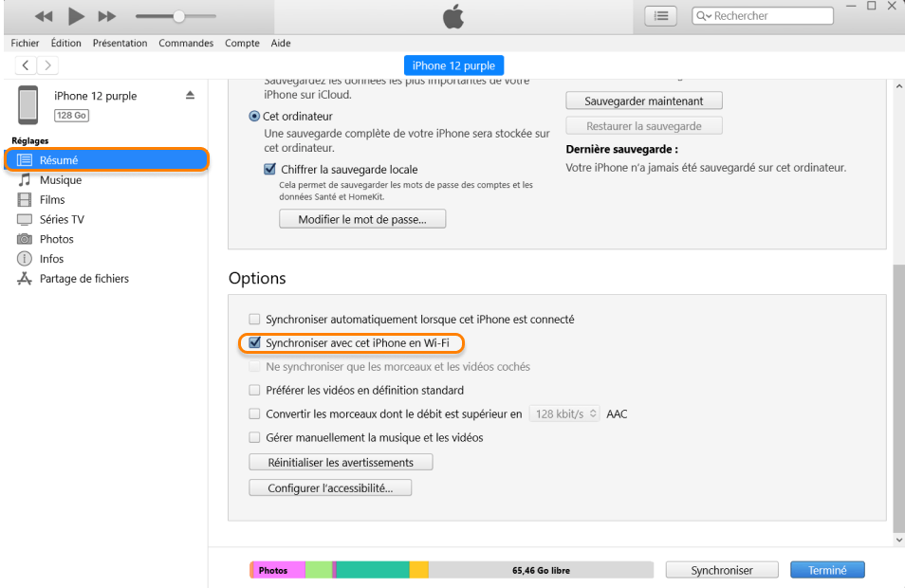Check Gérer manuellement la musique et les vidéos
Viewport: 905px width, 588px height.
[x=254, y=437]
